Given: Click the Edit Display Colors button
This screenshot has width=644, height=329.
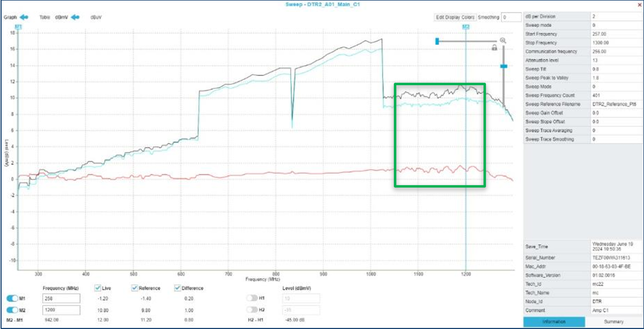Looking at the screenshot, I should pos(455,18).
